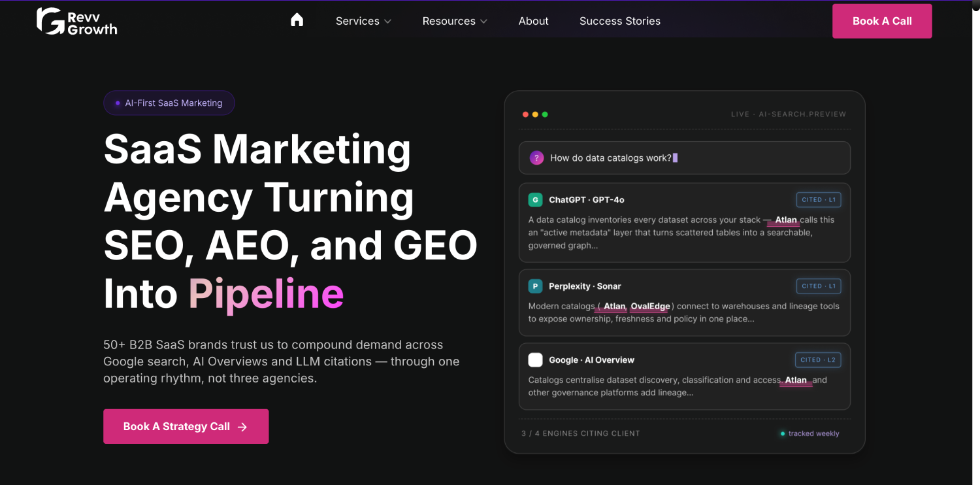The width and height of the screenshot is (980, 485).
Task: Expand the Services dropdown chevron
Action: pyautogui.click(x=387, y=22)
